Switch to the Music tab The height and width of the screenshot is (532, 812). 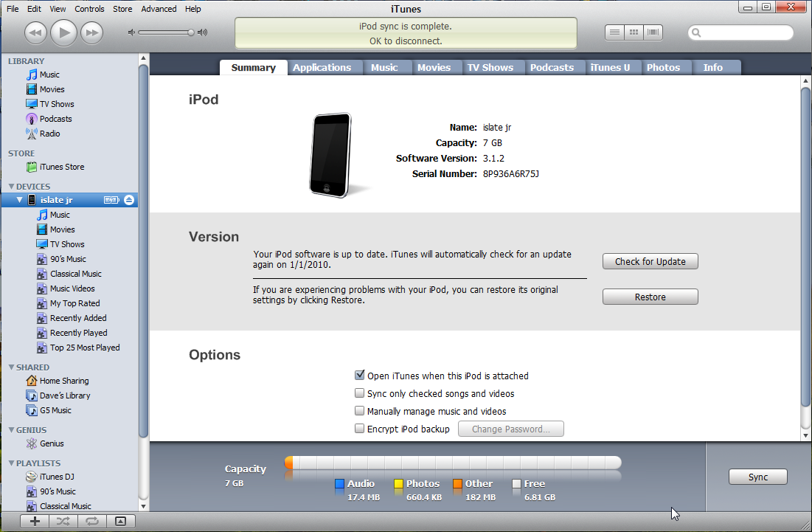(x=384, y=67)
